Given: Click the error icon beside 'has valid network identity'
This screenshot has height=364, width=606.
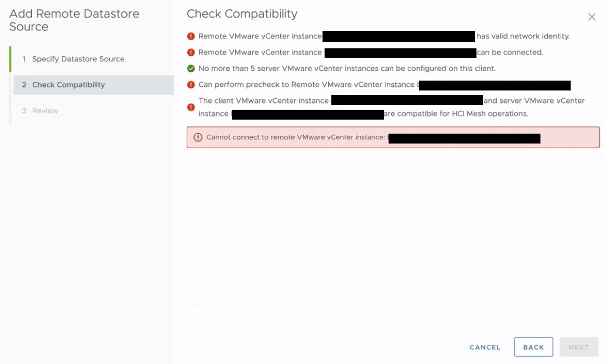Looking at the screenshot, I should (191, 36).
